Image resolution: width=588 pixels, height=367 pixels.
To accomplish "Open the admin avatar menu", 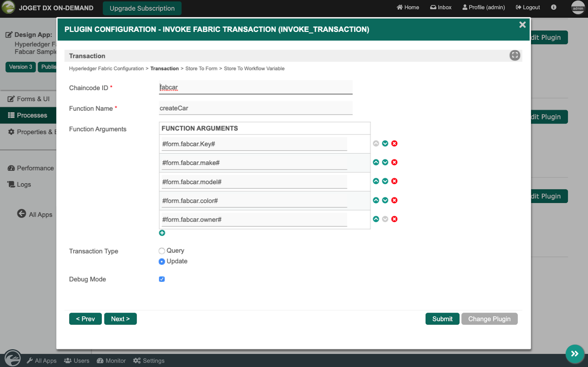I will click(x=578, y=7).
